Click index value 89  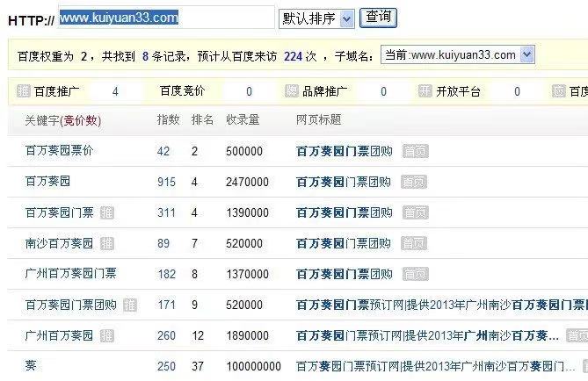point(163,243)
